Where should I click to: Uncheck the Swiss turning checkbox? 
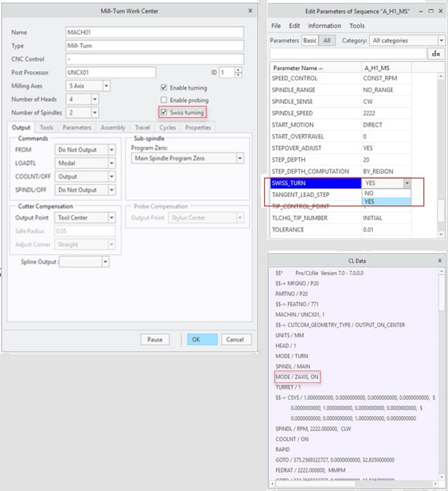(x=164, y=112)
